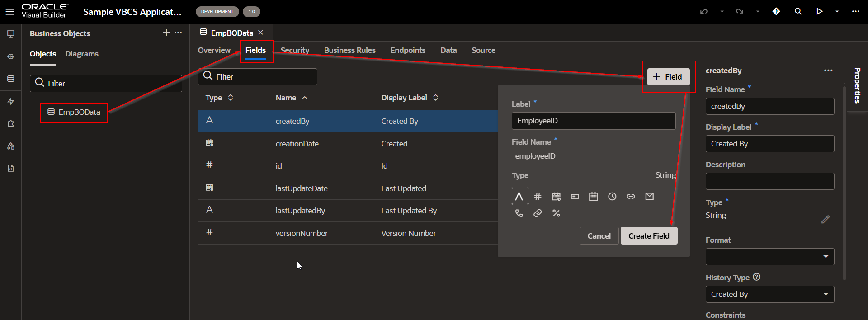868x320 pixels.
Task: Select the lastUpdateDate field row
Action: click(348, 188)
